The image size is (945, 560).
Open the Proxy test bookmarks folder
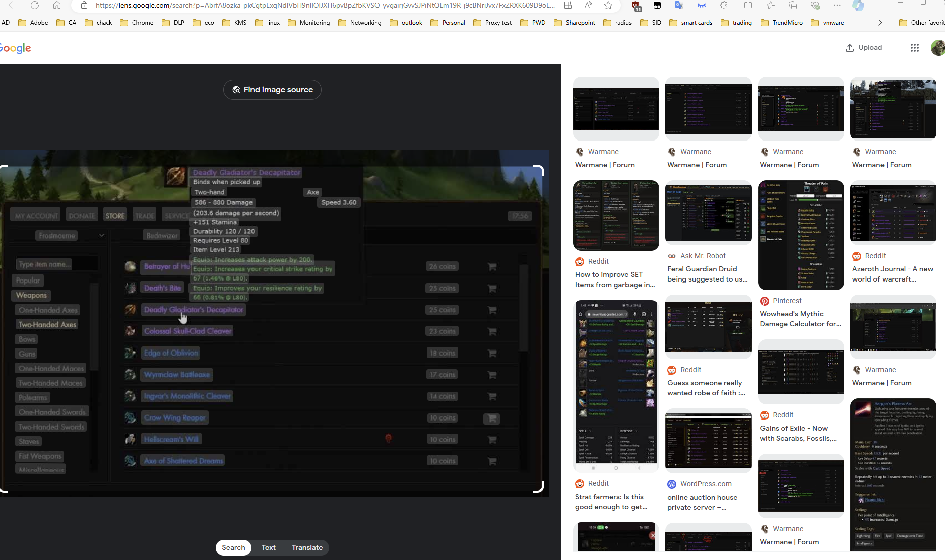click(492, 23)
